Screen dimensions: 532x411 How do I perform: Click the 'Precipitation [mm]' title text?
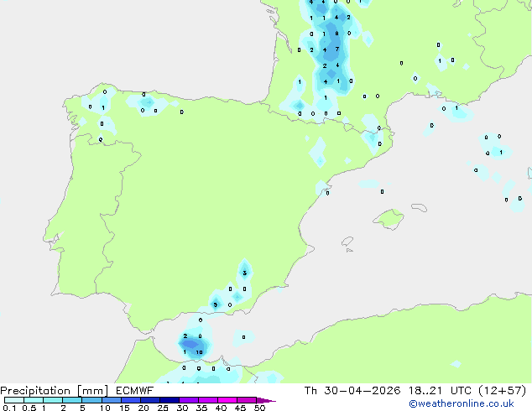click(55, 391)
